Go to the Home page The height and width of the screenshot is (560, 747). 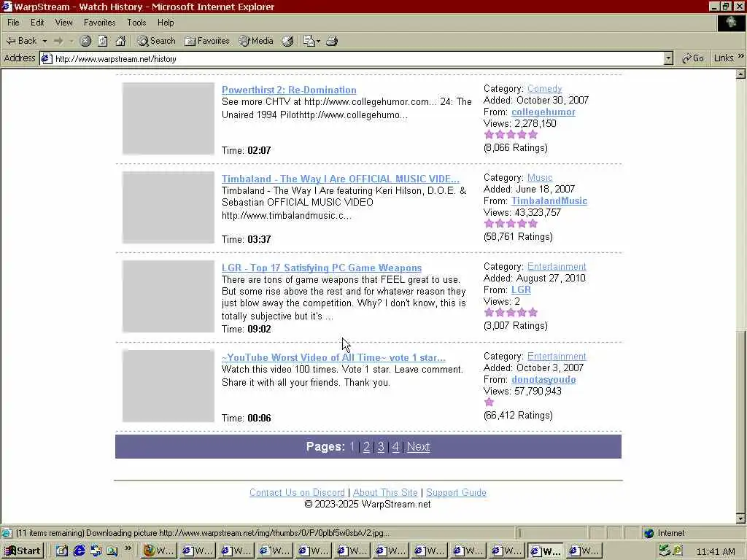pos(120,41)
